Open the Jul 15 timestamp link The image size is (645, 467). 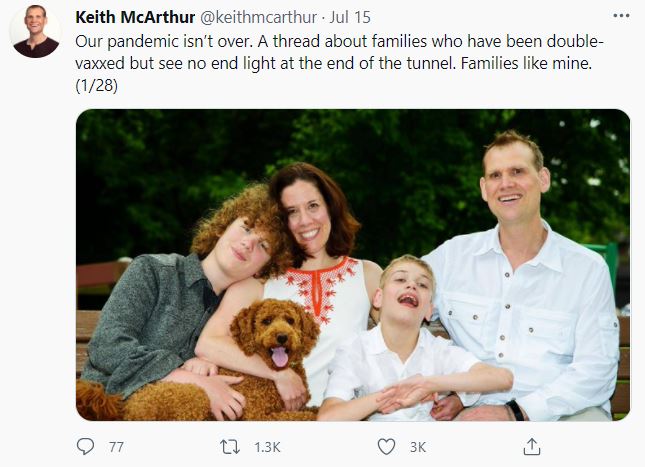pyautogui.click(x=352, y=19)
